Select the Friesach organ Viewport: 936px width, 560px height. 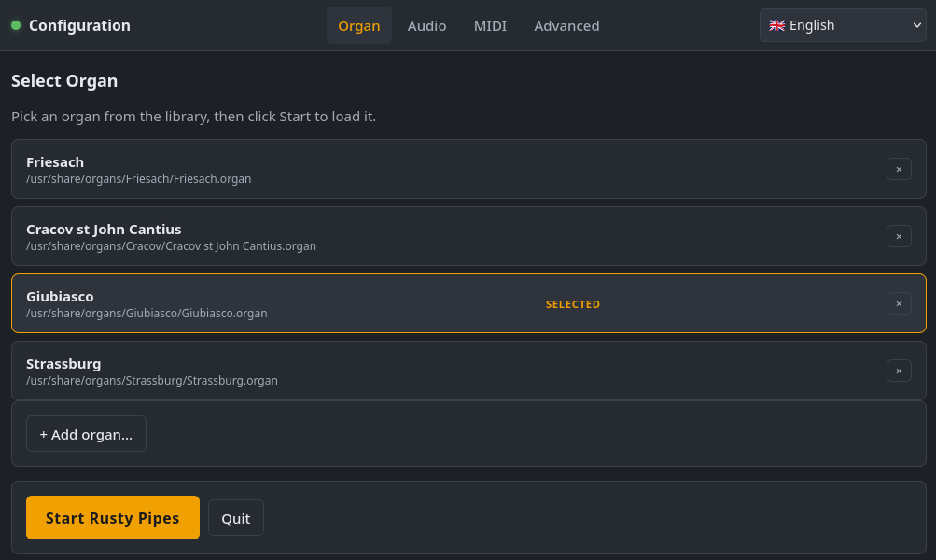pyautogui.click(x=468, y=169)
